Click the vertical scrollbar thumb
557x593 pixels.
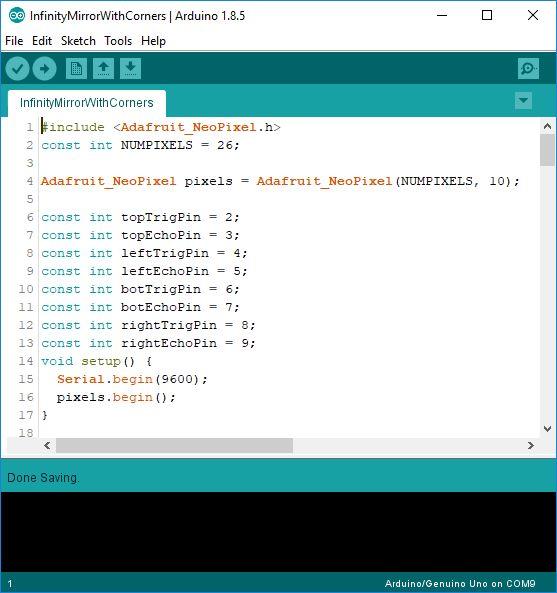(547, 150)
